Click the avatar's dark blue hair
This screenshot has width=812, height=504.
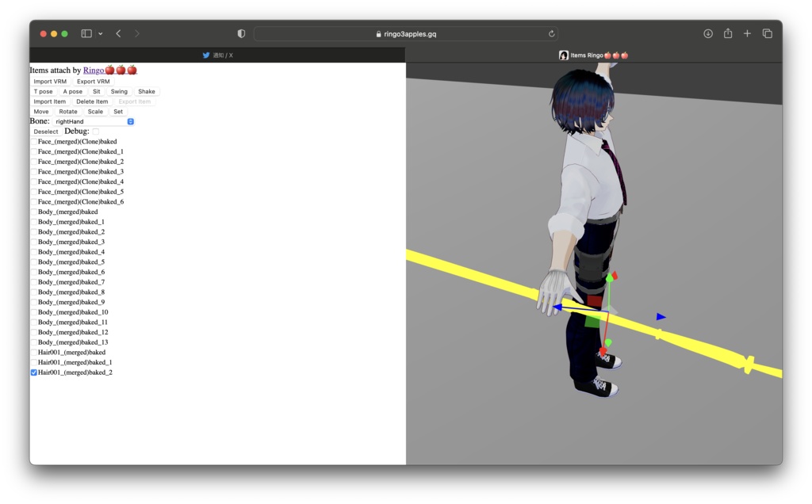581,101
